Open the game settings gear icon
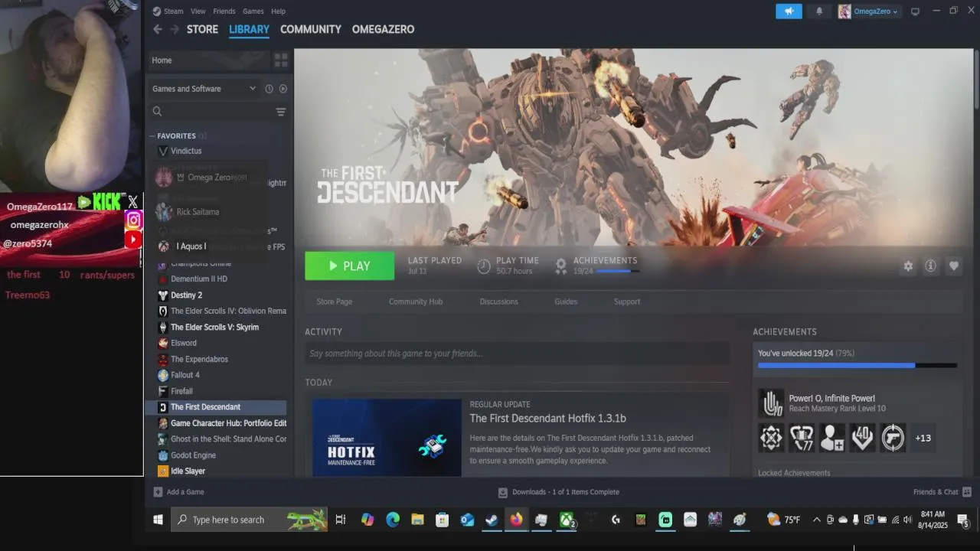980x551 pixels. coord(908,266)
